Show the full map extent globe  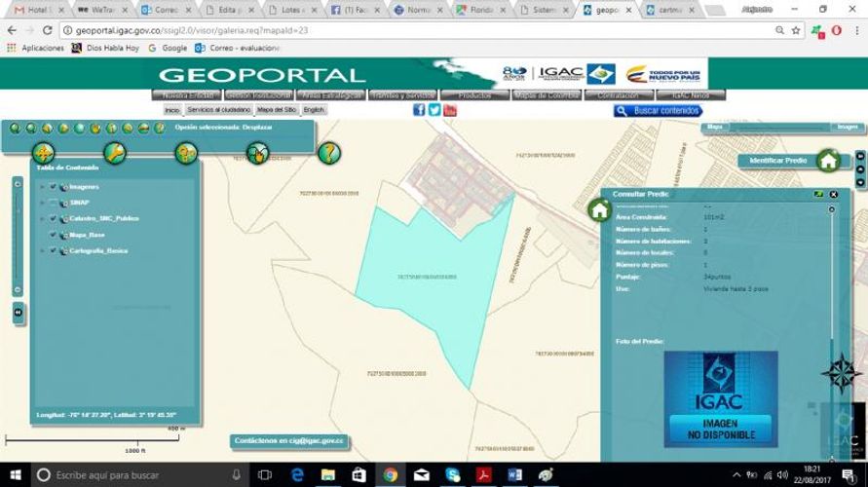[79, 128]
